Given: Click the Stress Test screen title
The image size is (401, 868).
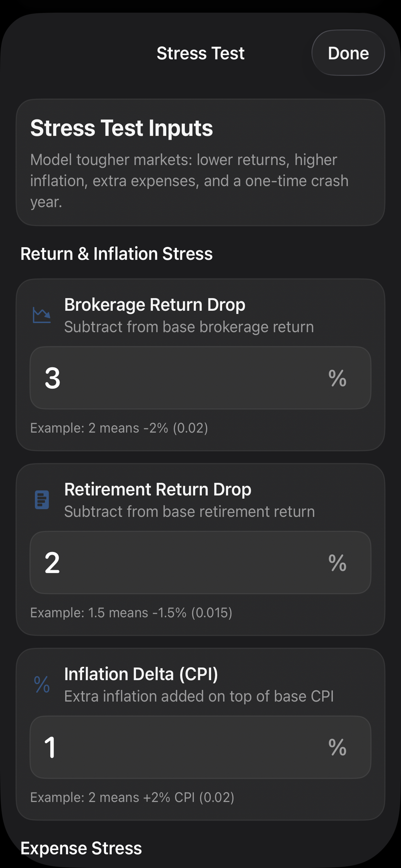Looking at the screenshot, I should [200, 53].
